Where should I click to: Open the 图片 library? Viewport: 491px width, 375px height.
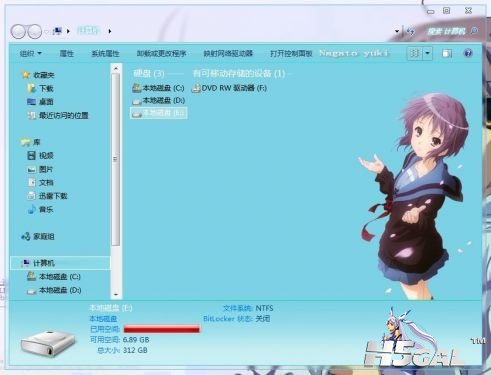[40, 169]
